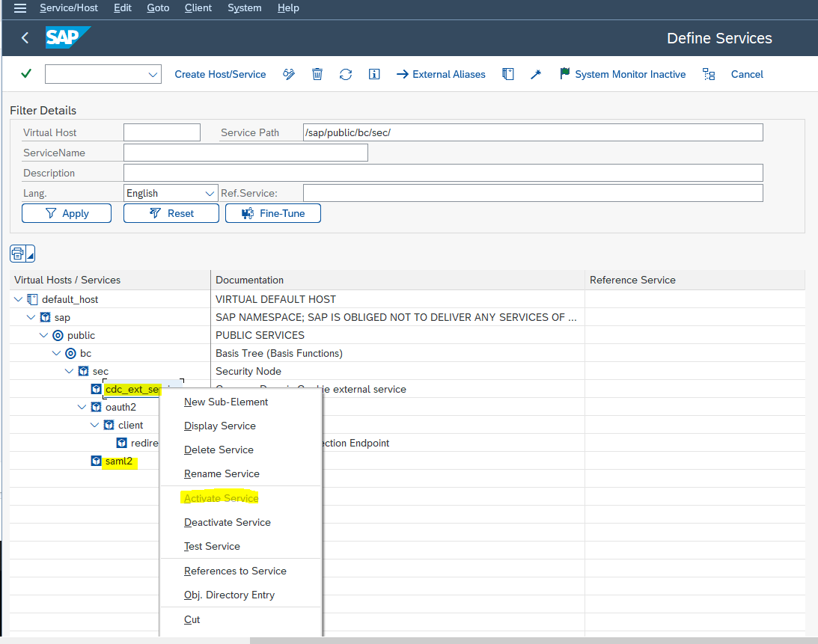Collapse the default_host tree node
Viewport: 818px width, 644px height.
(18, 299)
